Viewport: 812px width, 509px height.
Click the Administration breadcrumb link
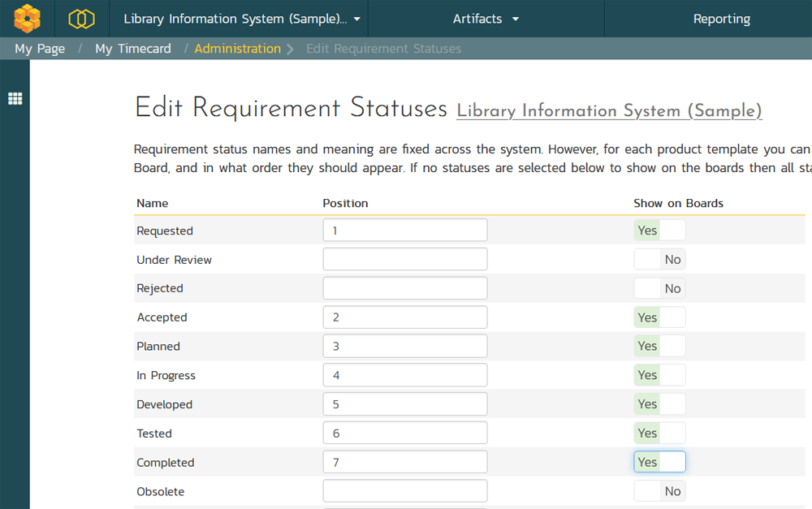(237, 49)
